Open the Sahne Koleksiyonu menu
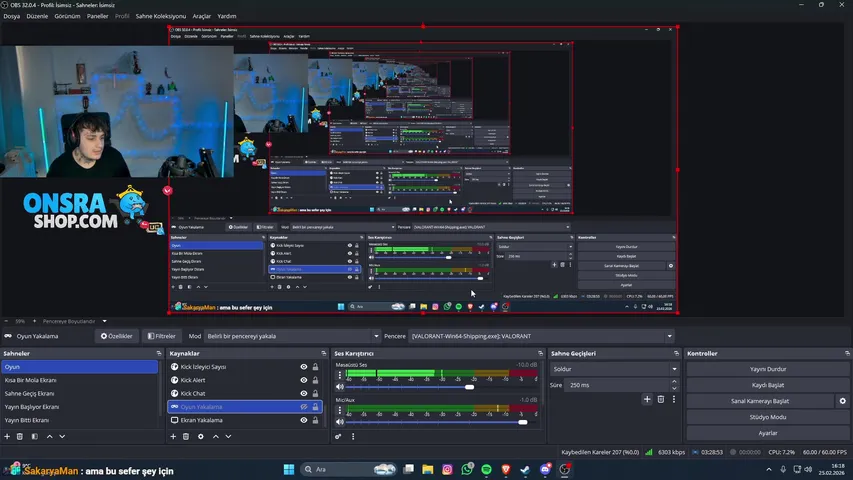This screenshot has width=853, height=480. point(160,16)
